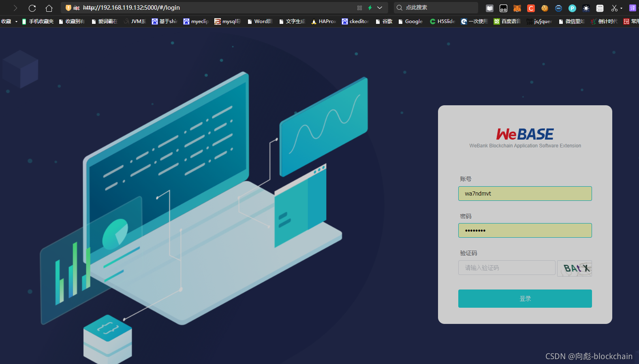Open the reader book extension icon

click(x=489, y=8)
